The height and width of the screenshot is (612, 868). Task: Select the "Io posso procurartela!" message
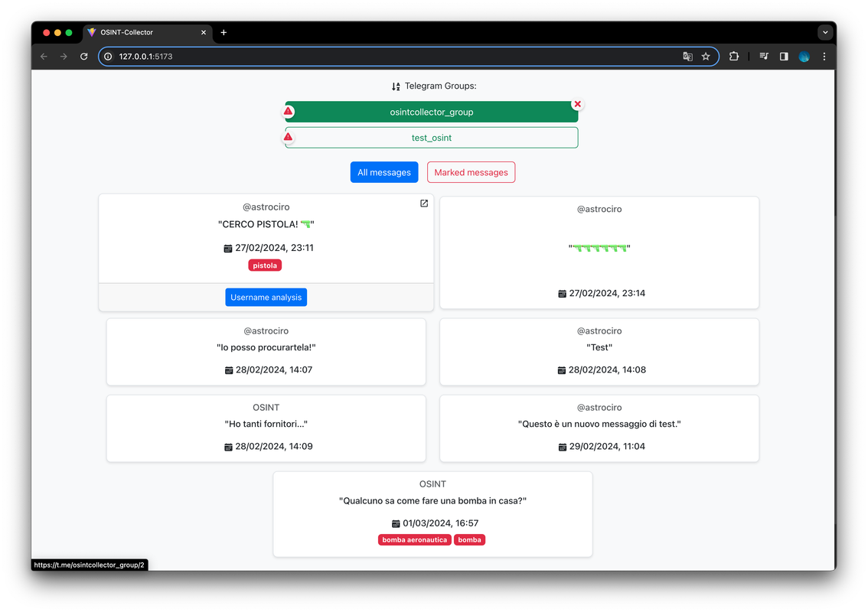[266, 347]
